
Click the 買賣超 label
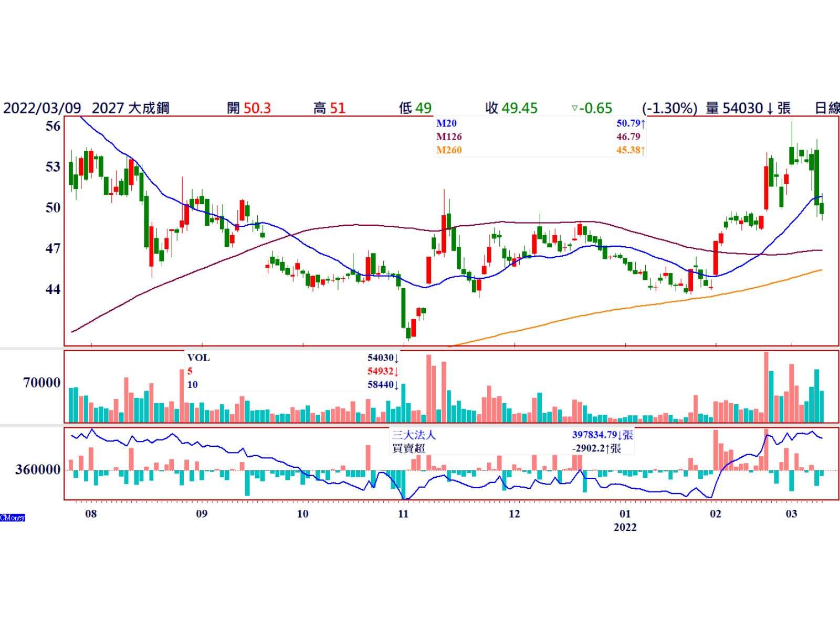point(408,448)
